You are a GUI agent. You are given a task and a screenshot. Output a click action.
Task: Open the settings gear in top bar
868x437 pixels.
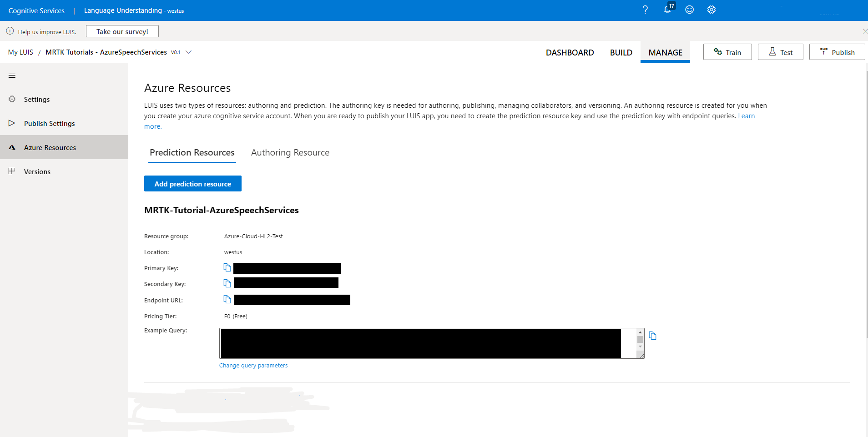click(712, 10)
